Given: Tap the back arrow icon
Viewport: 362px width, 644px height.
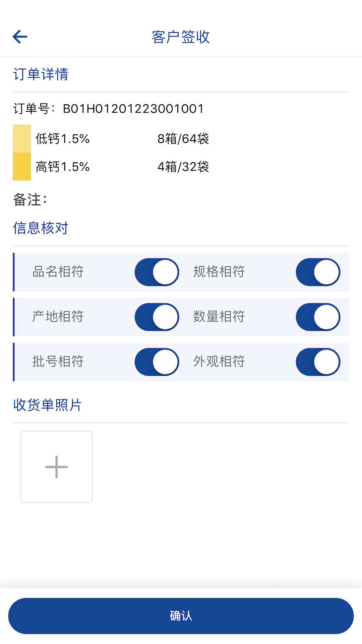Looking at the screenshot, I should coord(20,37).
